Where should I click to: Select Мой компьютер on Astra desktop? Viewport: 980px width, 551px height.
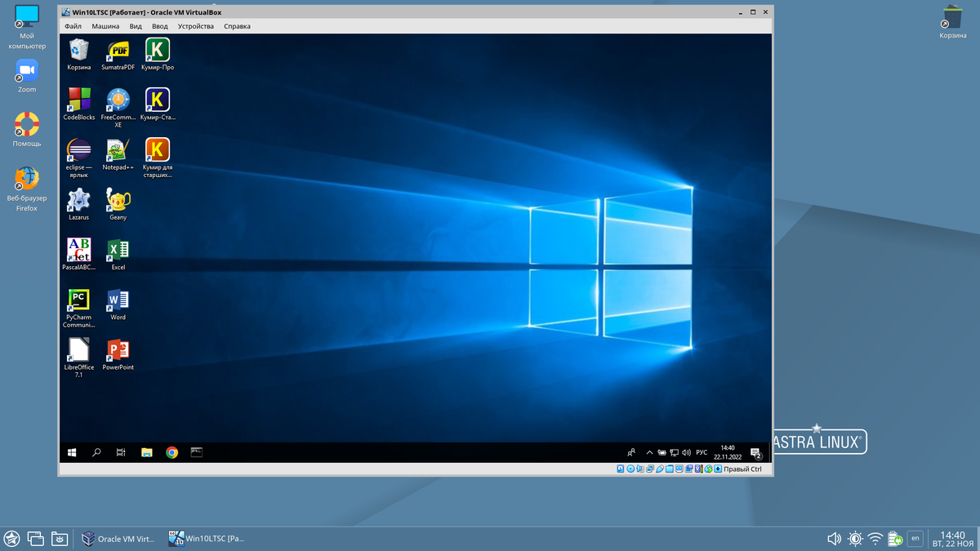[x=27, y=27]
